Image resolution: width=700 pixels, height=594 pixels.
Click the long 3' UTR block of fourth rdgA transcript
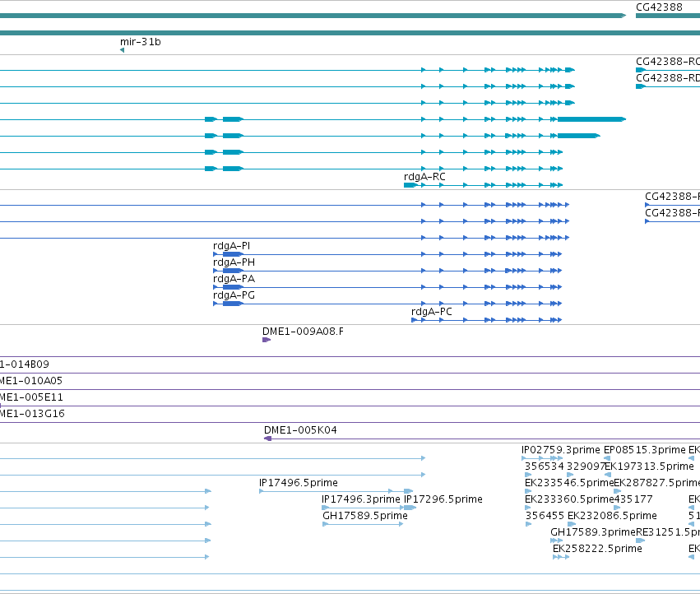point(591,119)
